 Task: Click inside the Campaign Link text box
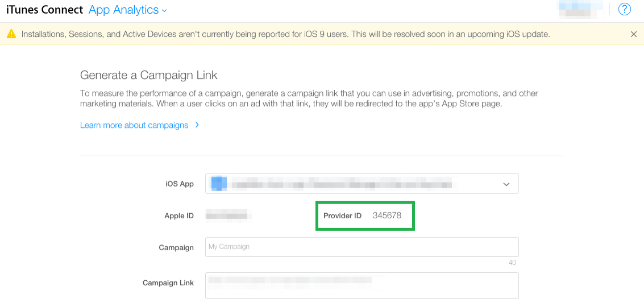pyautogui.click(x=362, y=286)
